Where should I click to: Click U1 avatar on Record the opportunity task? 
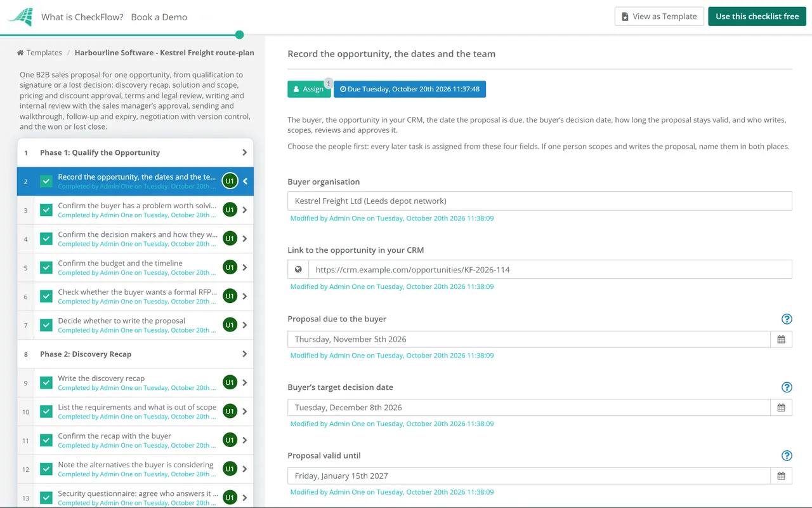pos(230,181)
